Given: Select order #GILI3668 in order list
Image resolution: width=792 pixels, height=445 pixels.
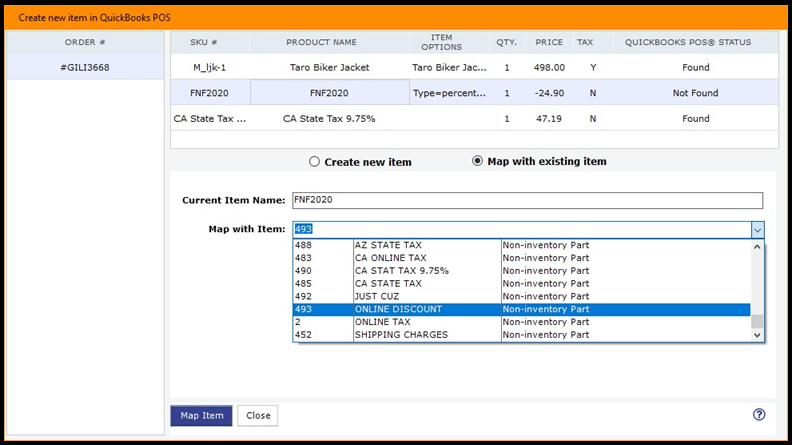Looking at the screenshot, I should click(85, 67).
